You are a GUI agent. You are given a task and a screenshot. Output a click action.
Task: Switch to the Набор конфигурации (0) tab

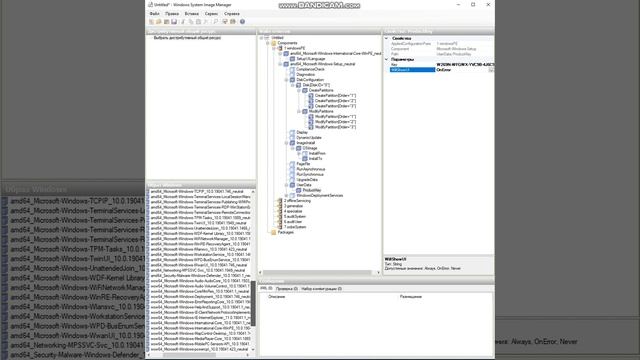[x=321, y=289]
